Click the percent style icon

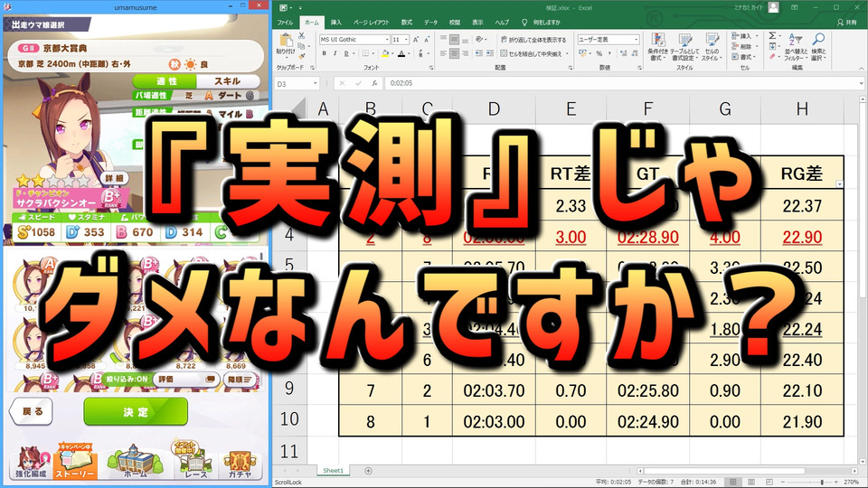point(599,53)
